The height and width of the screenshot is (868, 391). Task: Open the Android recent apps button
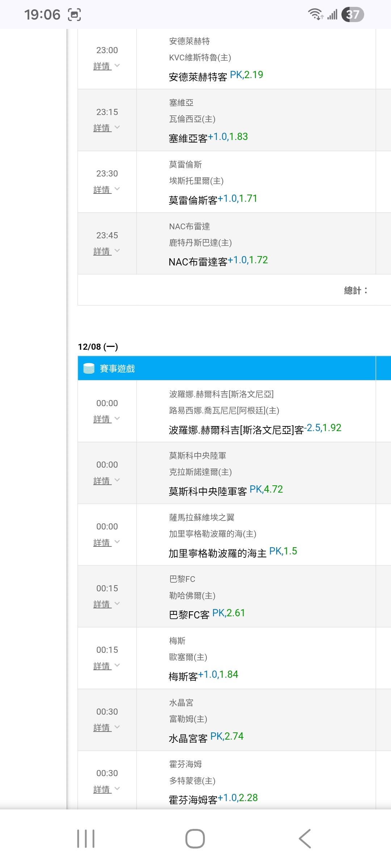coord(86,838)
